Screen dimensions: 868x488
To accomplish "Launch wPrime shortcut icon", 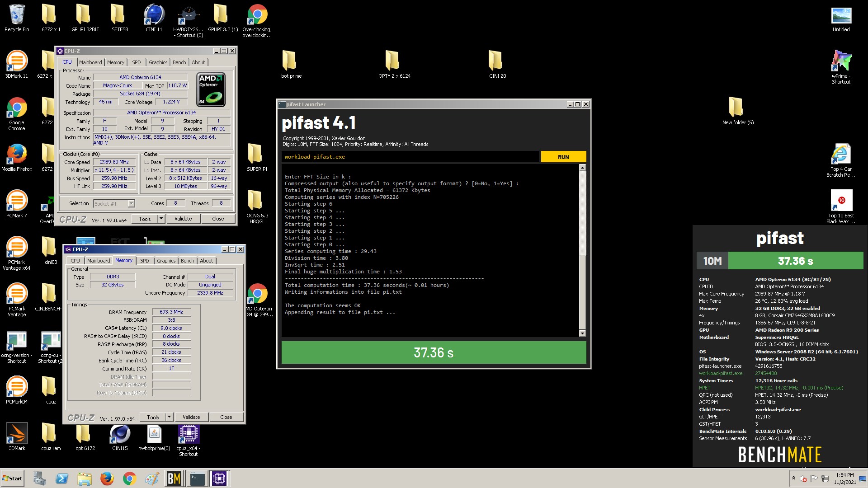I will 841,67.
